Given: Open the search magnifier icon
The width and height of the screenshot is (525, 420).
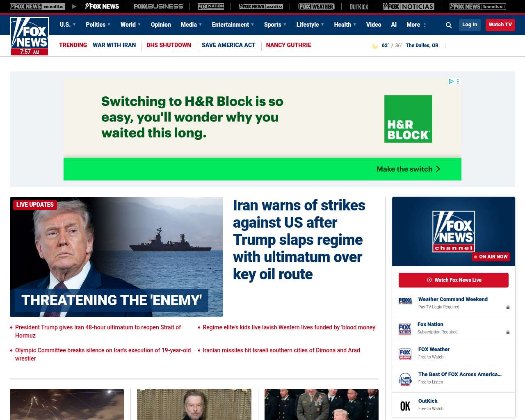Looking at the screenshot, I should click(x=449, y=25).
